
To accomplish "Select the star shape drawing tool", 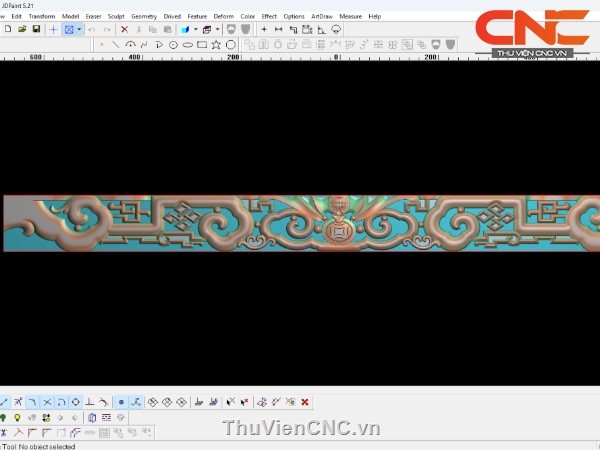I will [x=216, y=44].
